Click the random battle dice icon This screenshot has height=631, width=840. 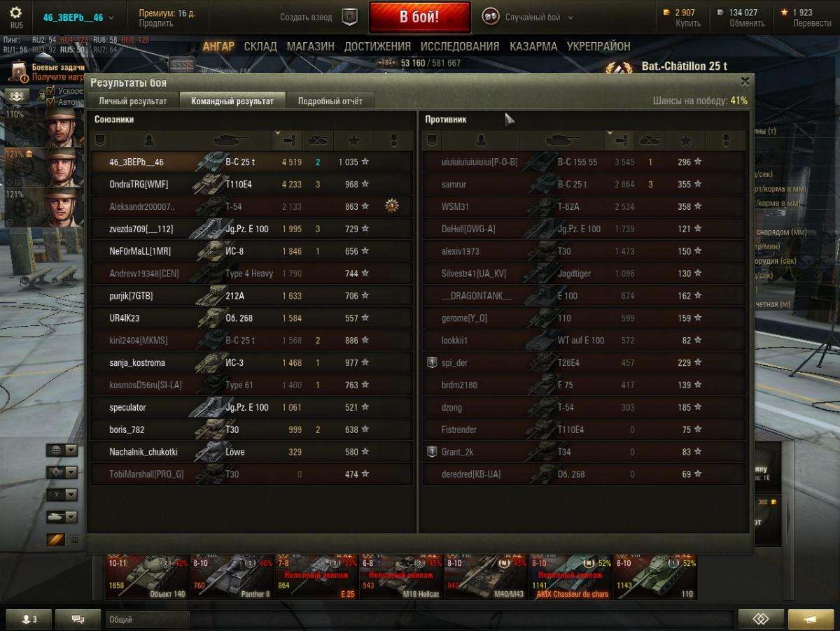pos(491,17)
